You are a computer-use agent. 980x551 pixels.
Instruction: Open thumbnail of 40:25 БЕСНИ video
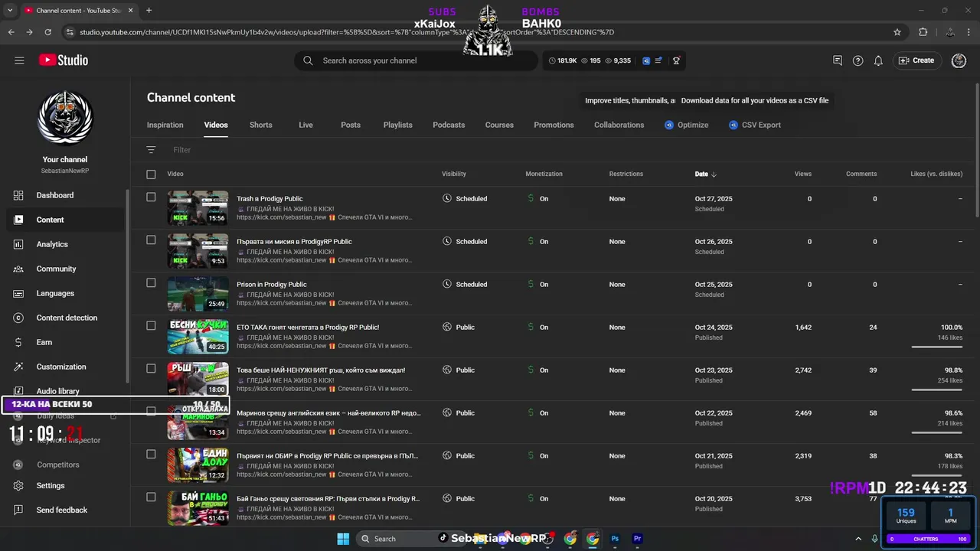point(198,337)
